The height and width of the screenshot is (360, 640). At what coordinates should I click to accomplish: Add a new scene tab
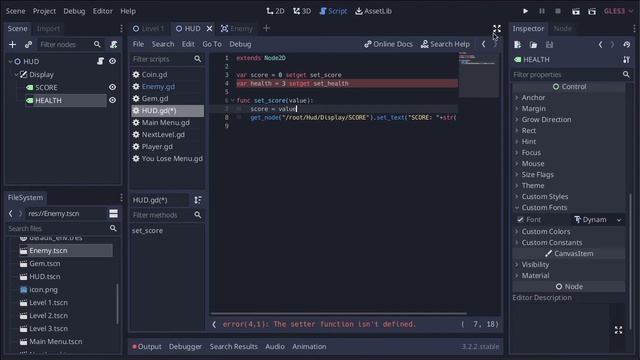[x=267, y=28]
